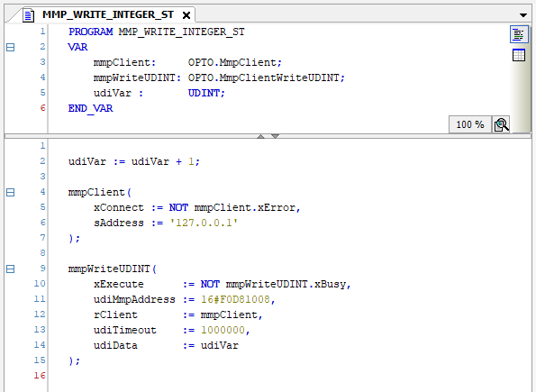Switch declaration editor to textual view
This screenshot has width=536, height=392.
coord(519,34)
